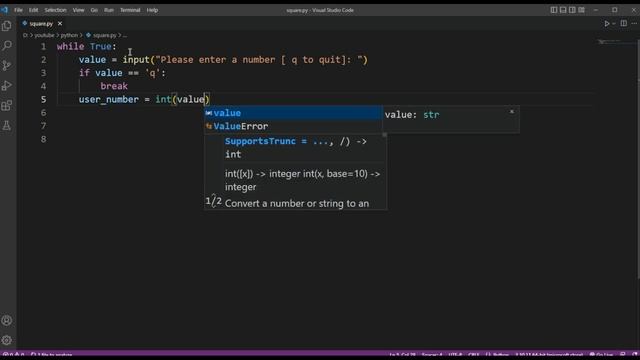Open the Accounts menu icon

tap(7, 321)
